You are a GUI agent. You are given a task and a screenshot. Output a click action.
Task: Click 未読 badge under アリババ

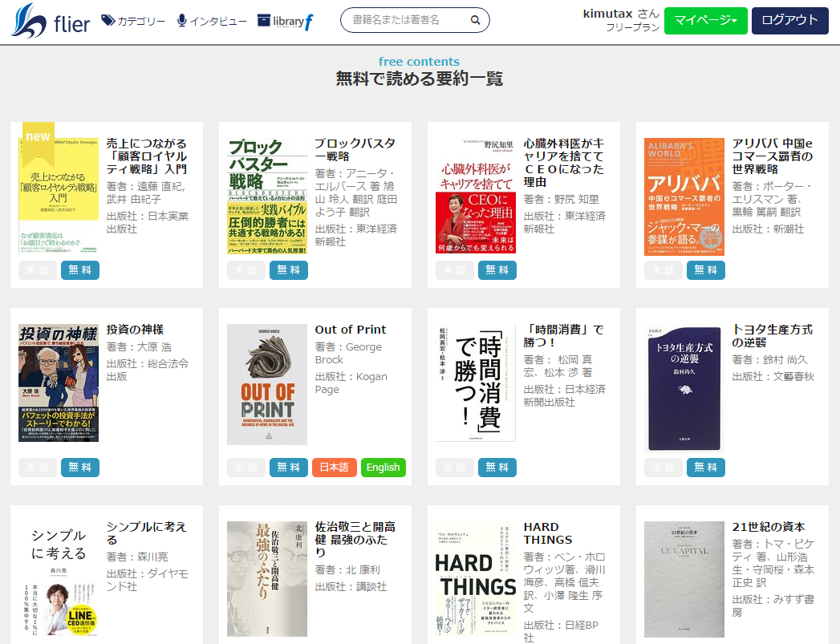click(663, 270)
